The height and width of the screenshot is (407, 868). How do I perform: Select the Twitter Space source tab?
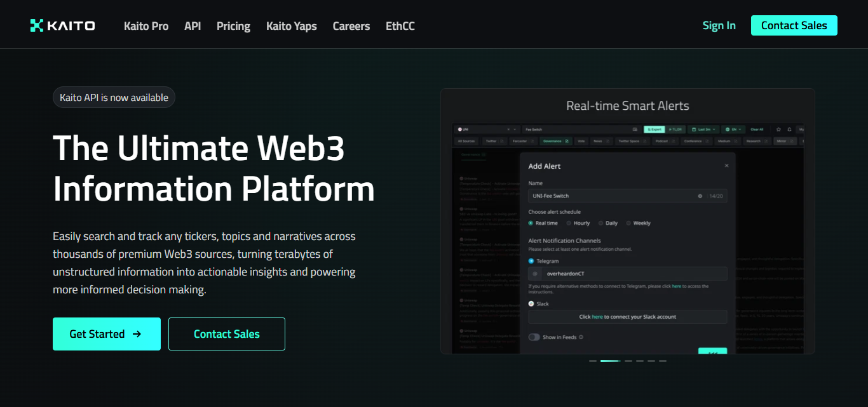pos(632,141)
